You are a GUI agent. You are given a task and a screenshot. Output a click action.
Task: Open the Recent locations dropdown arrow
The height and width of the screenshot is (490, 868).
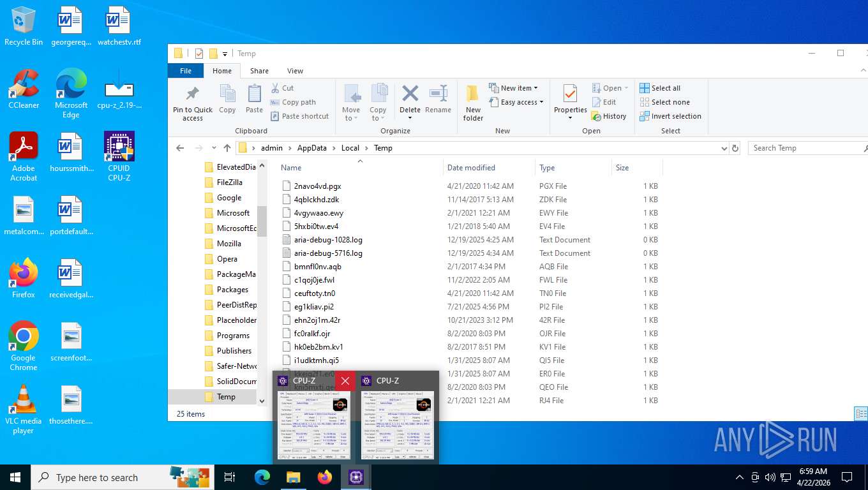click(x=213, y=148)
